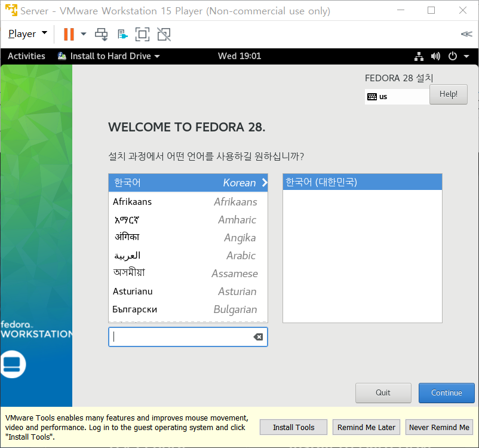The image size is (479, 448).
Task: Click the Quit button
Action: [x=383, y=392]
